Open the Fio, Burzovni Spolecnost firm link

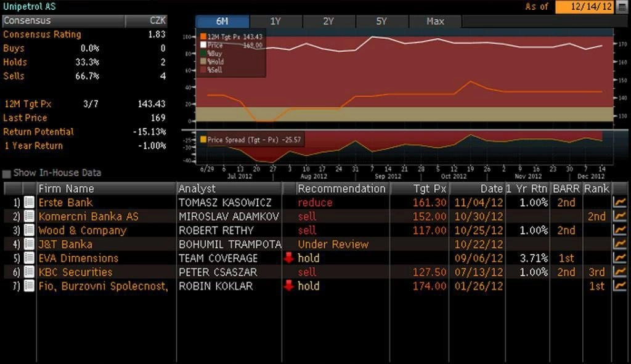[x=103, y=286]
